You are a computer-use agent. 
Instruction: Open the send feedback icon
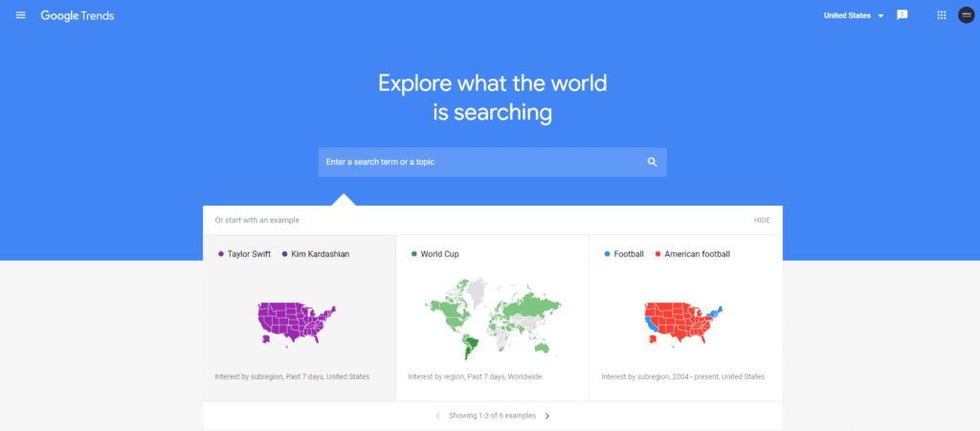(902, 15)
